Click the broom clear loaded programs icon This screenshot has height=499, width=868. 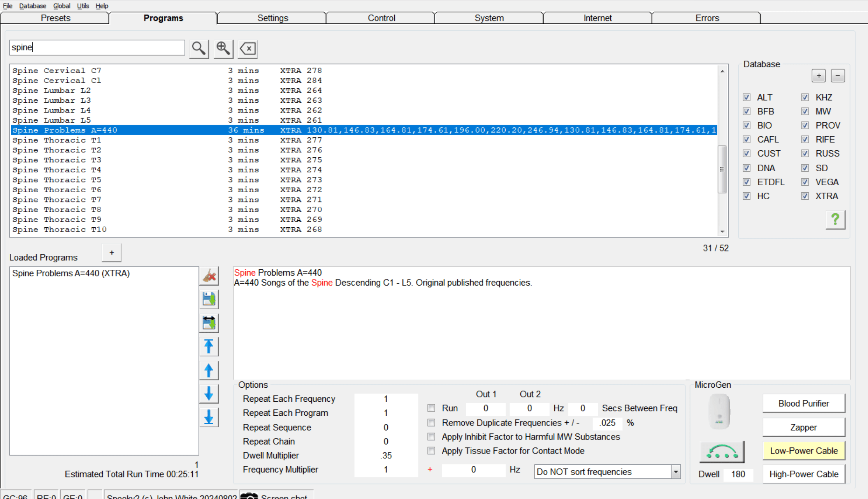[209, 276]
